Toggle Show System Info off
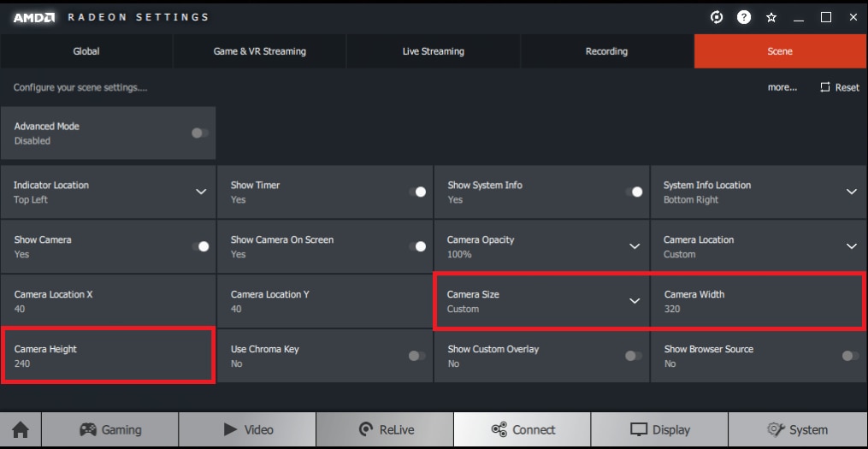Screen dimensions: 868x449 click(634, 192)
